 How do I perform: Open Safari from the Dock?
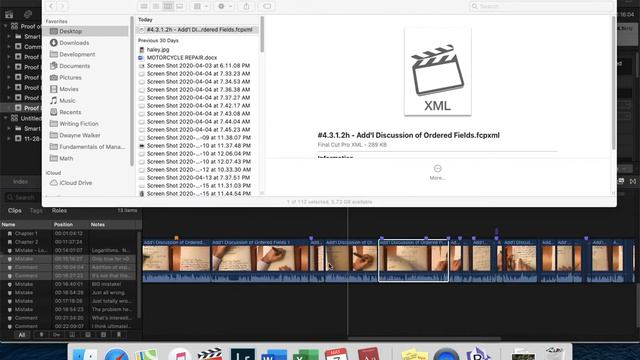116,354
